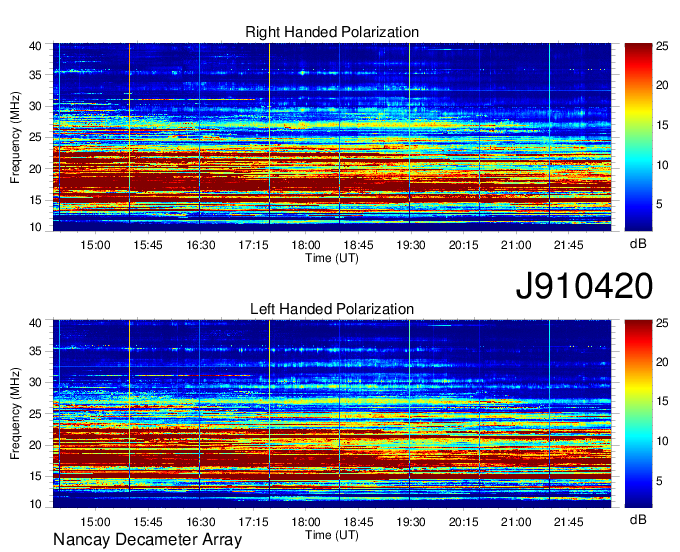Viewport: 680px width, 552px height.
Task: Click the "30" frequency tick of Left Handed plot
Action: coord(36,382)
